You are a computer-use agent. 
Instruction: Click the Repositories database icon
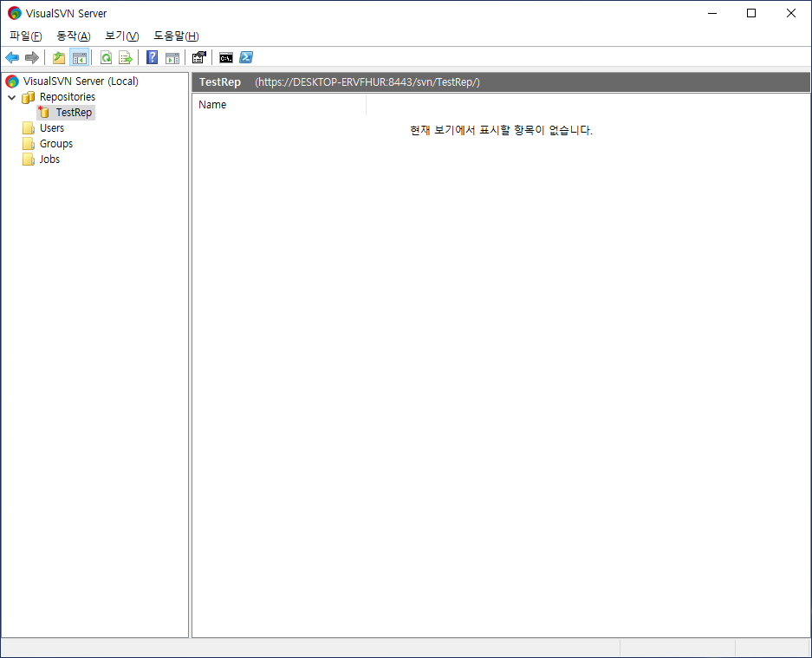29,97
